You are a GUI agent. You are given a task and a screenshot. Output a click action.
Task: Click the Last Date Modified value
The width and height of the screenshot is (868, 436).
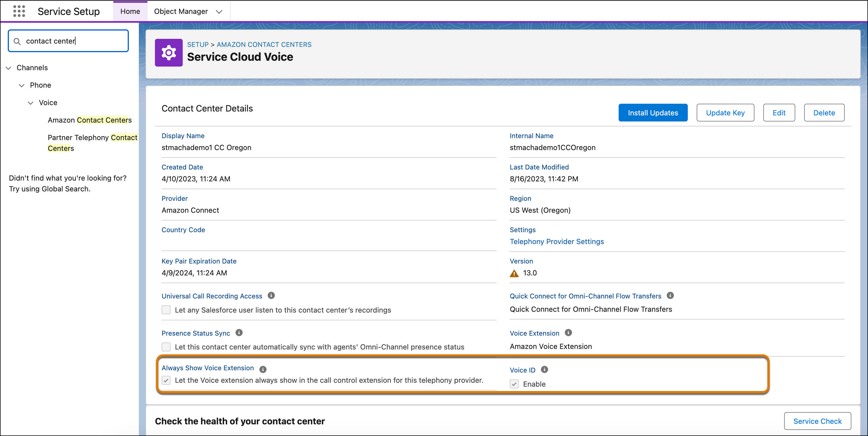pyautogui.click(x=544, y=179)
